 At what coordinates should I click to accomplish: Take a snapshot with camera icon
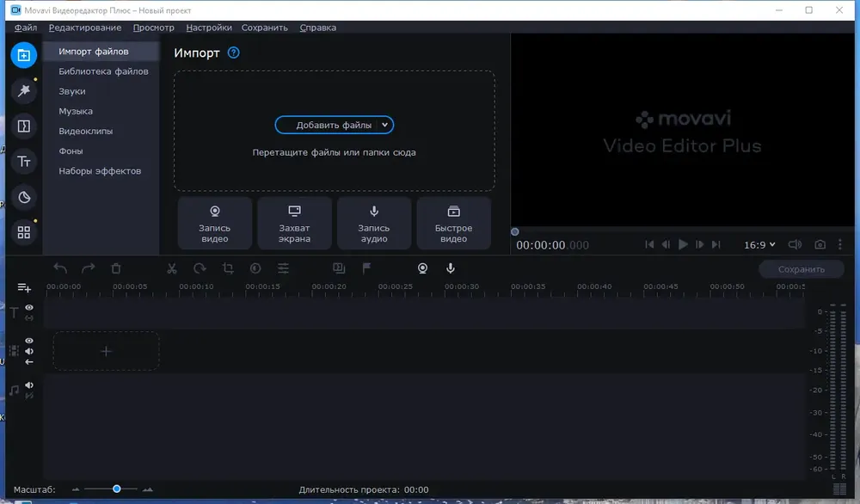point(820,244)
